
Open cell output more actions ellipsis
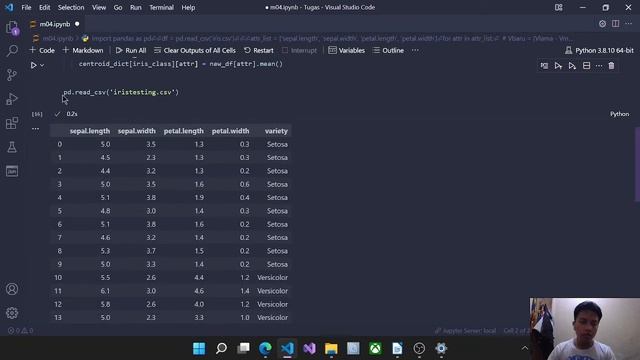pos(36,129)
